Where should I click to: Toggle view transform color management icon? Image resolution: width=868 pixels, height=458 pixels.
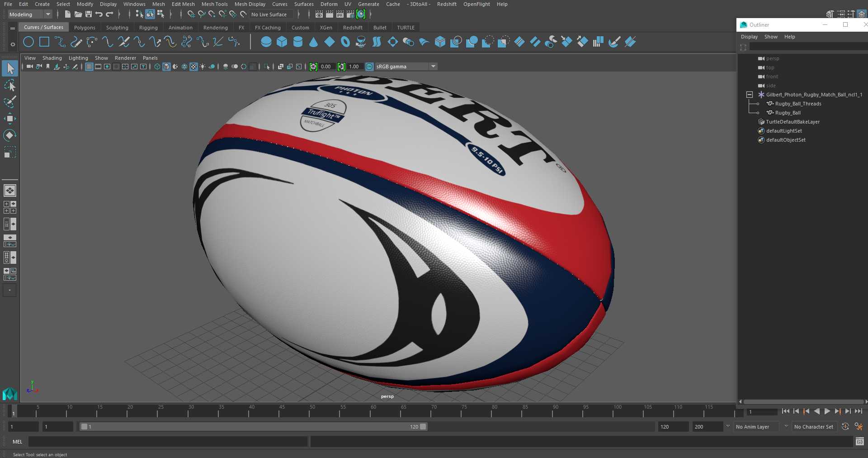pos(369,67)
